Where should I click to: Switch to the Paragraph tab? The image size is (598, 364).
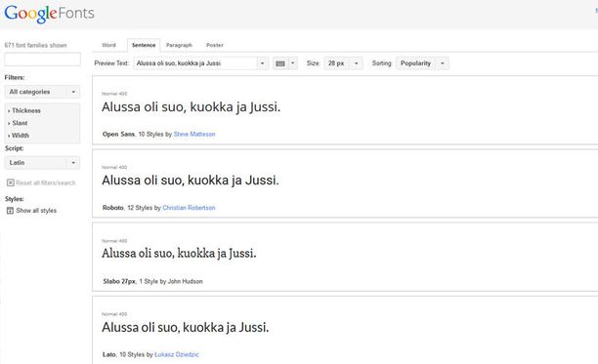tap(179, 45)
